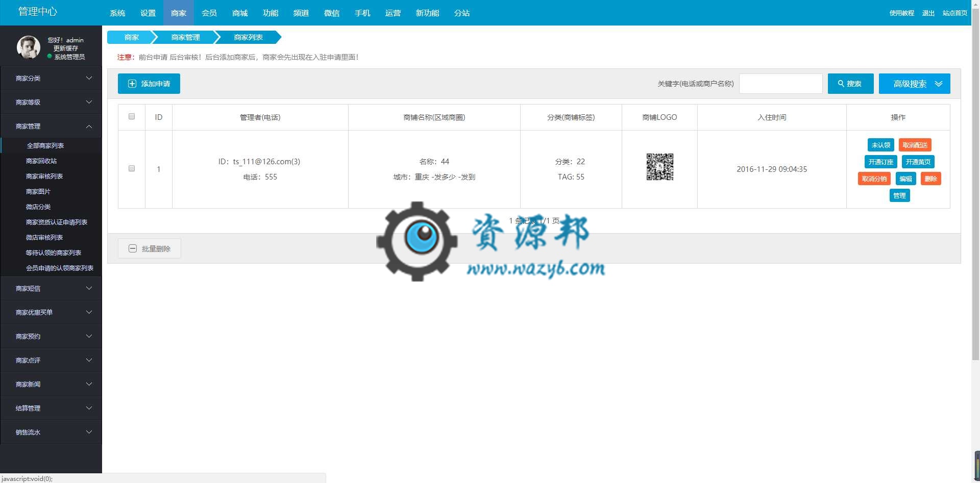980x483 pixels.
Task: Click the 管理 manage button in row
Action: click(899, 195)
